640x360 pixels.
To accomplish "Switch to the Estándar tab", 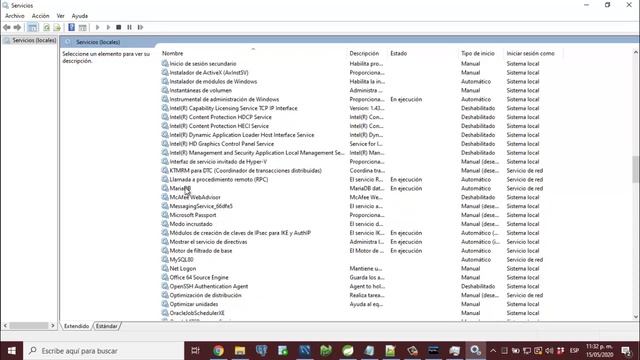I will point(107,326).
